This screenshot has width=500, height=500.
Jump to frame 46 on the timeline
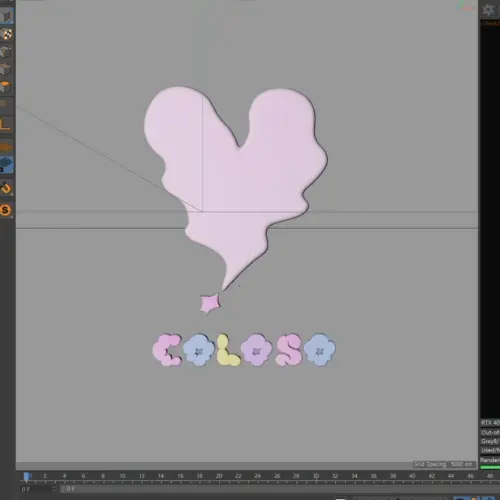(x=470, y=476)
